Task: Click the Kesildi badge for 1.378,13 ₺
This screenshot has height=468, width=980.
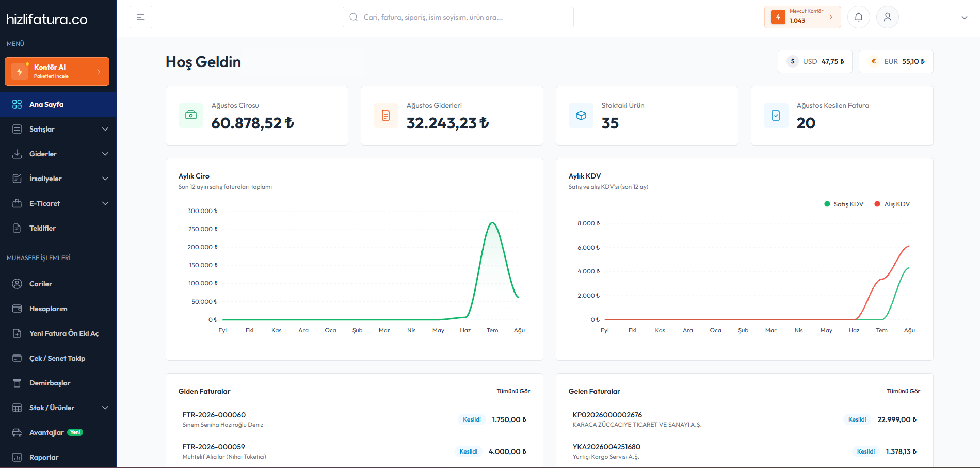Action: pyautogui.click(x=866, y=451)
